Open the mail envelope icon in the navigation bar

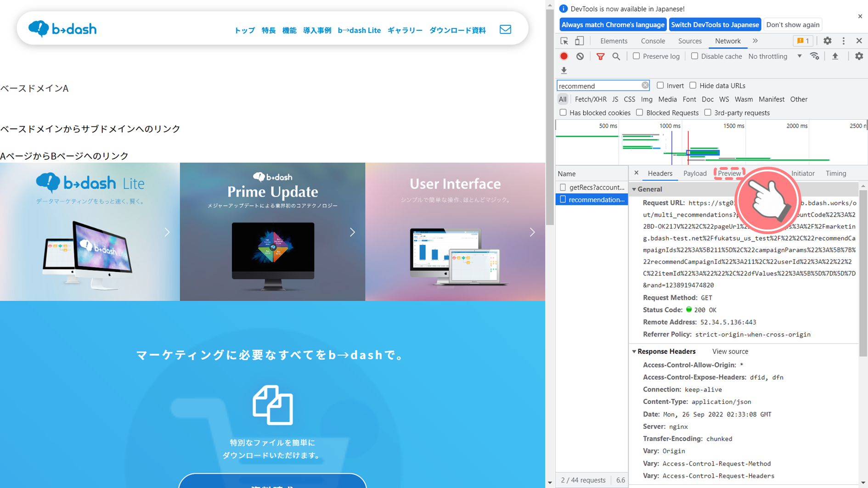pos(505,30)
